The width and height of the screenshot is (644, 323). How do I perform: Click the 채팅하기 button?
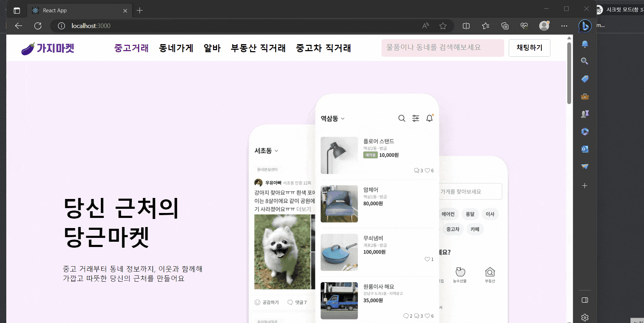[x=529, y=48]
